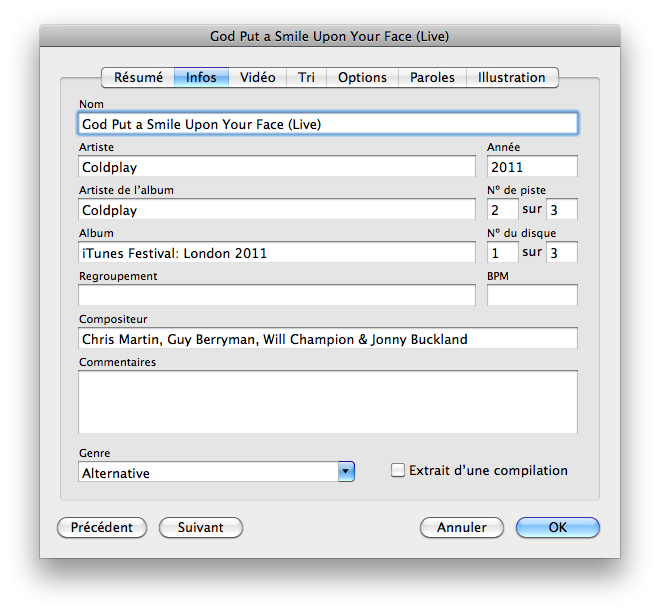Expand the Genre dropdown arrow
This screenshot has height=613, width=660.
point(346,472)
